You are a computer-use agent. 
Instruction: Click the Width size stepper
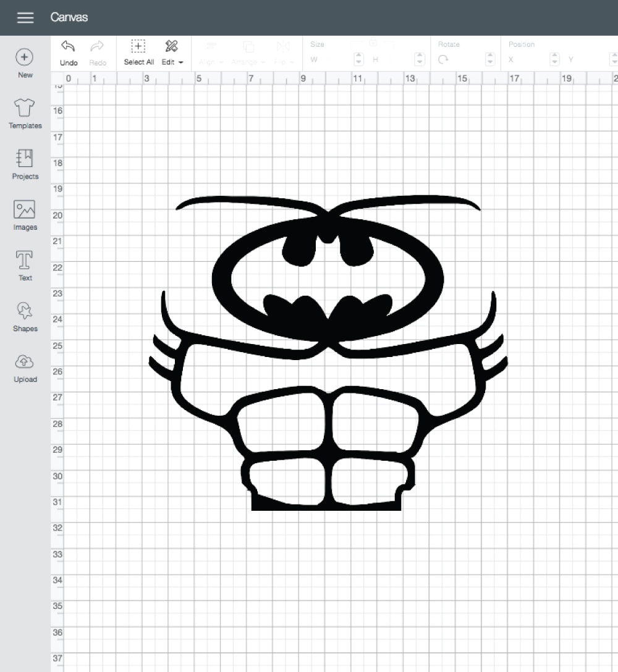click(359, 59)
